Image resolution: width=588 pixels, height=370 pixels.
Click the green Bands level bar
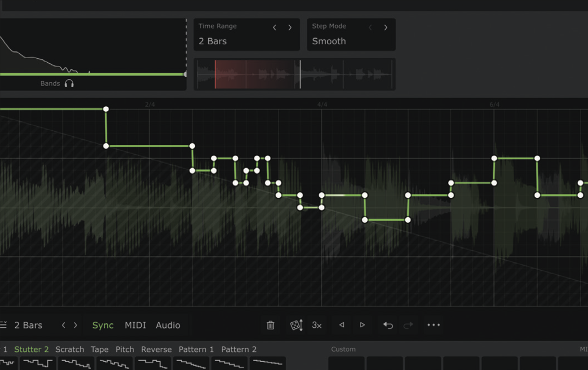tap(93, 74)
